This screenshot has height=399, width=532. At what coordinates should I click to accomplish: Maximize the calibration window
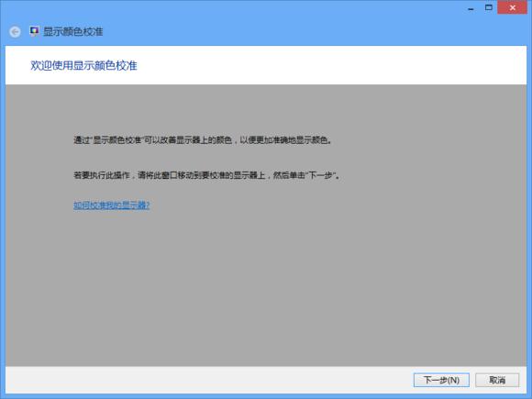click(489, 7)
